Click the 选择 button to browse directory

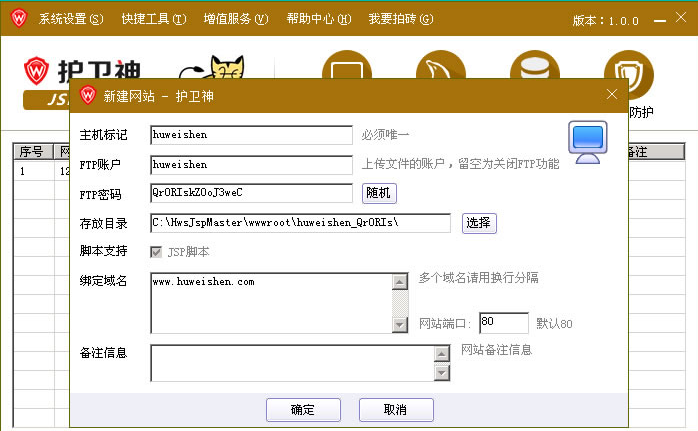[479, 223]
